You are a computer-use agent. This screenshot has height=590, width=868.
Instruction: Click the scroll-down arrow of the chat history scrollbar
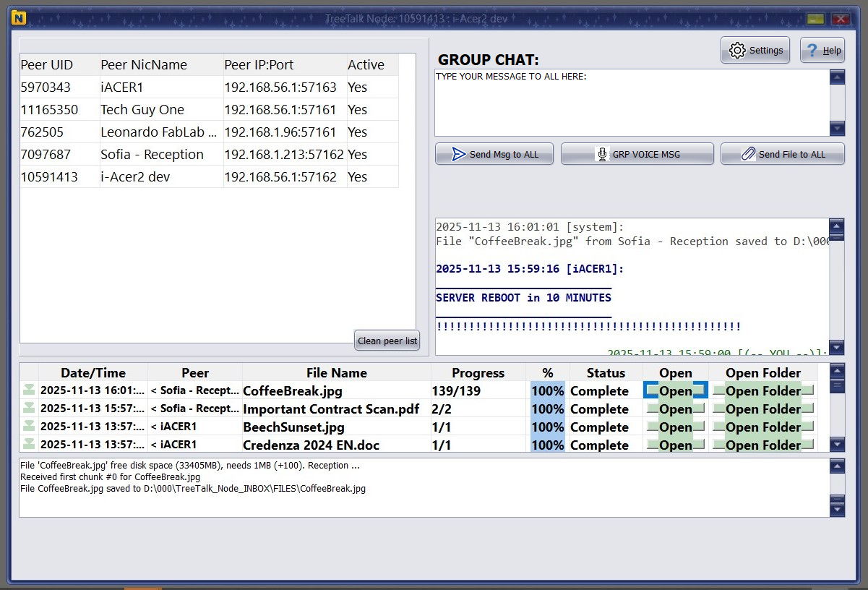pyautogui.click(x=837, y=347)
